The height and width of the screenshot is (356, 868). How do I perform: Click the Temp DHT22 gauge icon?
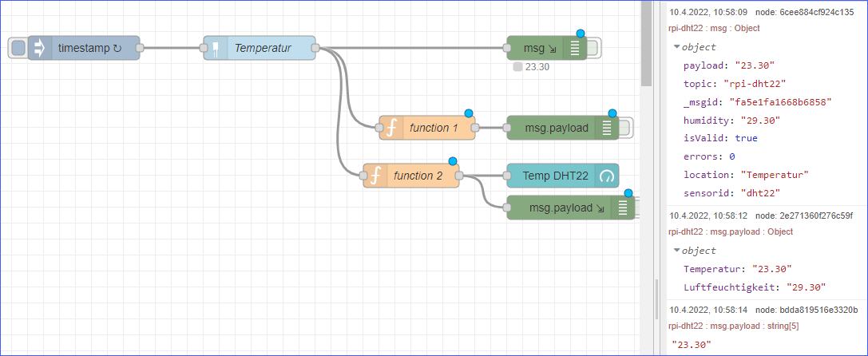[x=608, y=176]
